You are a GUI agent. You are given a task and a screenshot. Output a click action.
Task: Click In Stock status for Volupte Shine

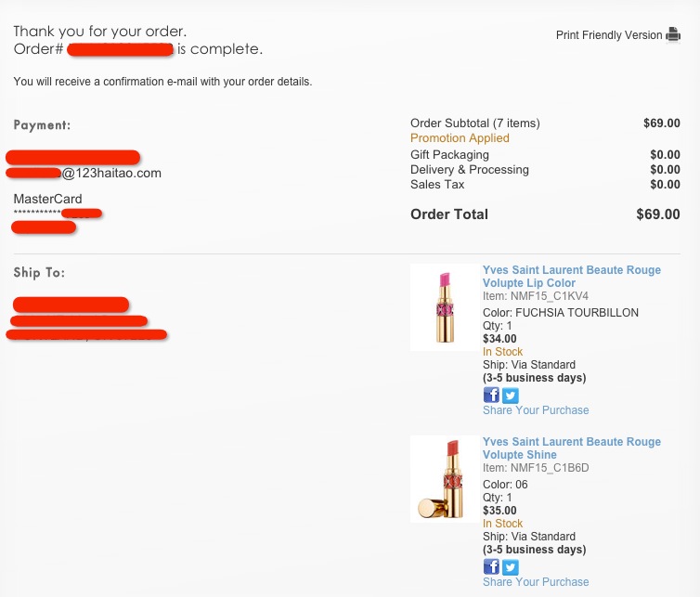click(x=502, y=524)
